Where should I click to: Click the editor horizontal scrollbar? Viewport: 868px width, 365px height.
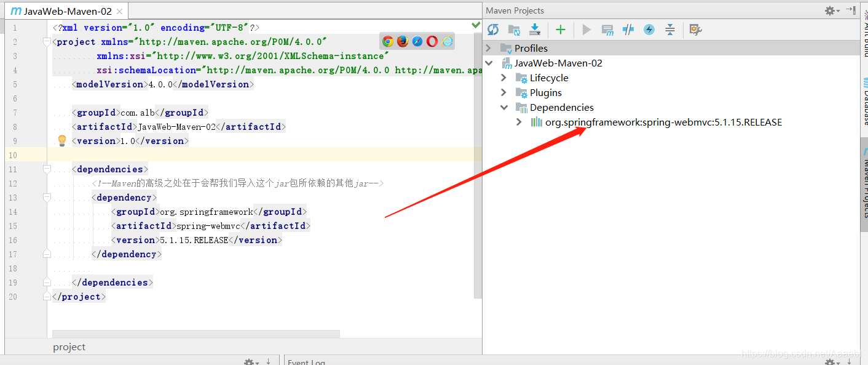196,334
